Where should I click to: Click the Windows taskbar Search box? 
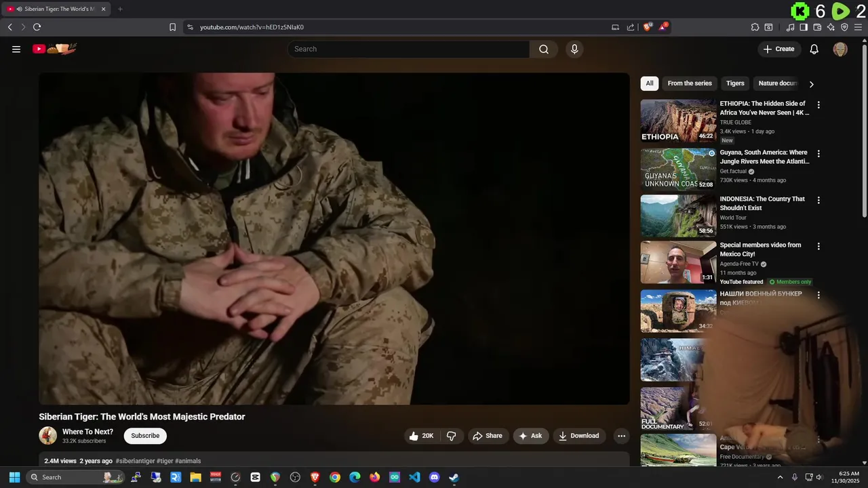point(75,477)
